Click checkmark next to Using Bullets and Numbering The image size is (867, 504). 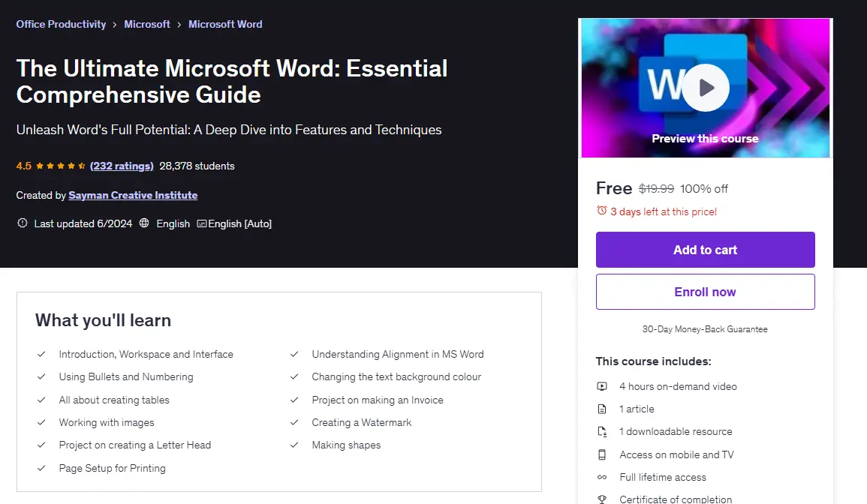pos(41,377)
